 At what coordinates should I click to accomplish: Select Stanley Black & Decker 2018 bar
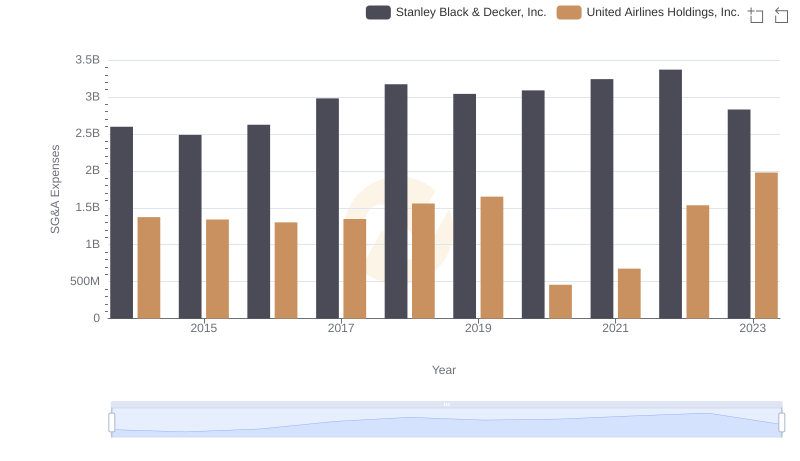click(x=396, y=201)
